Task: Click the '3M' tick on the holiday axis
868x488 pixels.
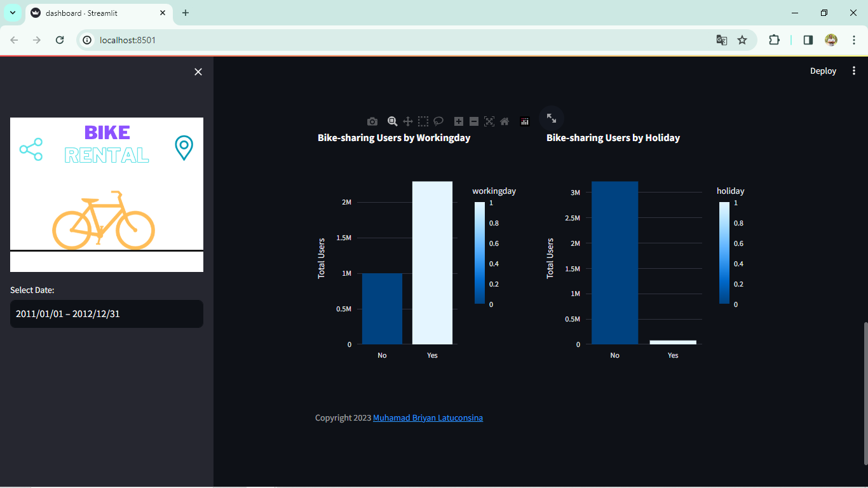Action: (576, 193)
